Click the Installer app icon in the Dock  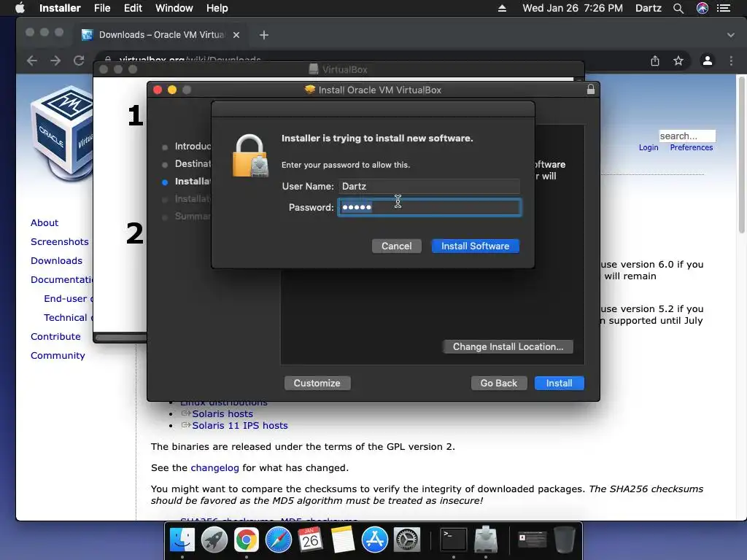coord(485,540)
